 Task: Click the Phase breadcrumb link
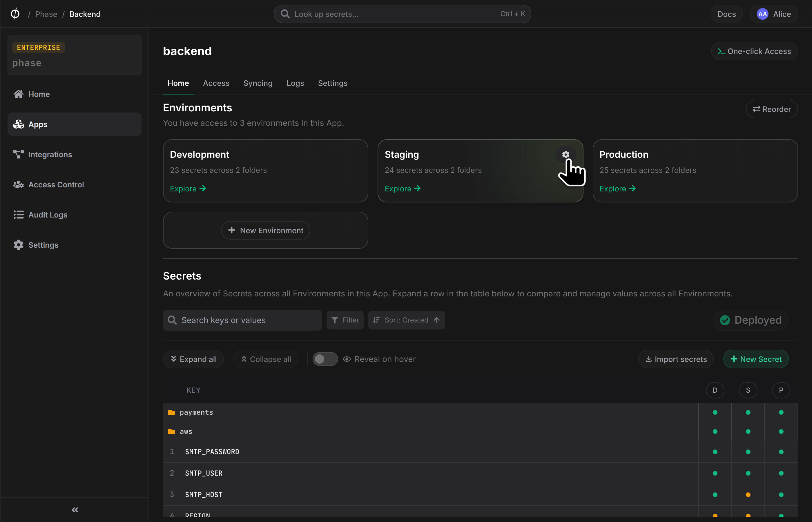[x=46, y=14]
